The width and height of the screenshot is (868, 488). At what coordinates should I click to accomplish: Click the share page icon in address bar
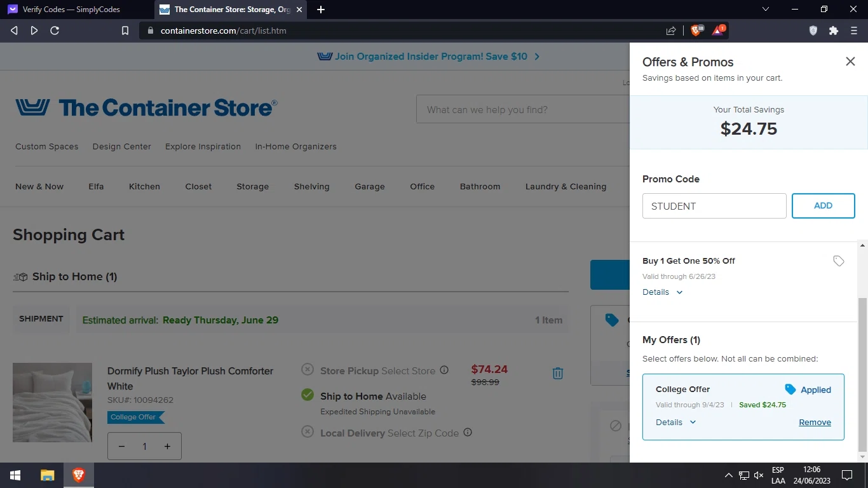pos(671,30)
